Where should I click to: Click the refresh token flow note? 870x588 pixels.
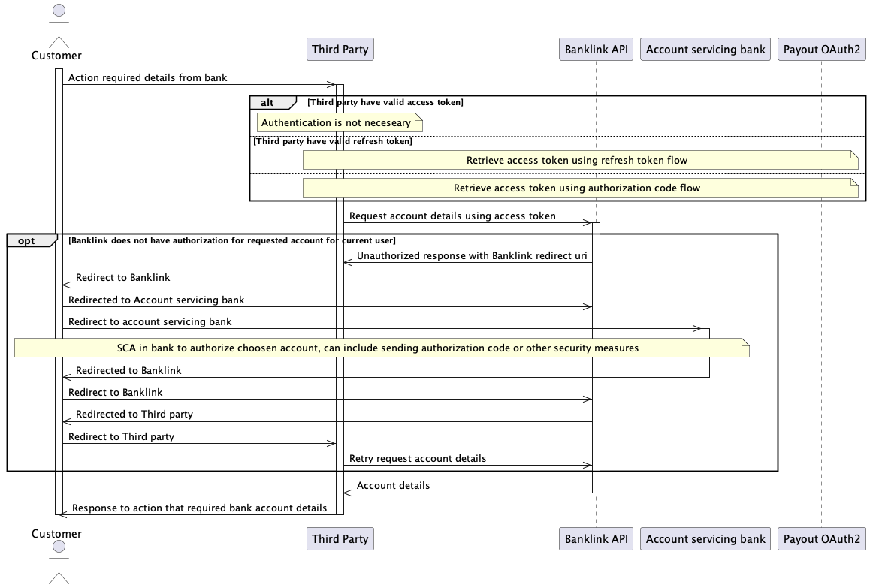[x=580, y=160]
